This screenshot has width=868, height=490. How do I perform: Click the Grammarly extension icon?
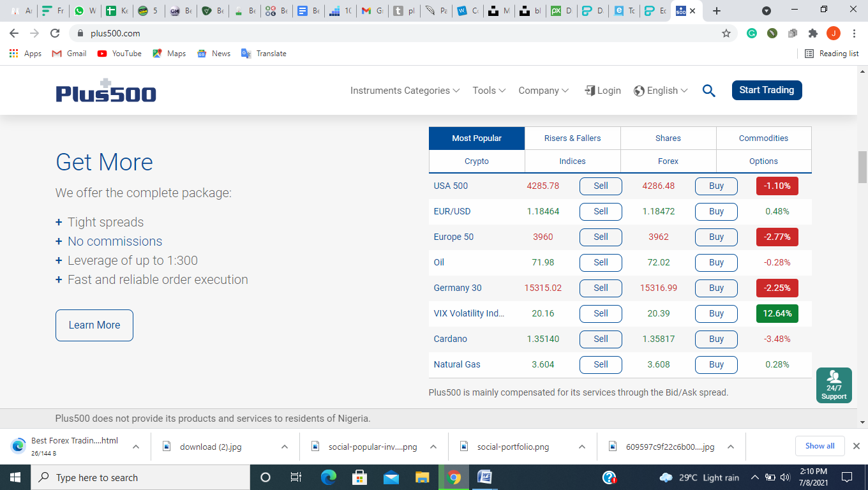click(752, 33)
